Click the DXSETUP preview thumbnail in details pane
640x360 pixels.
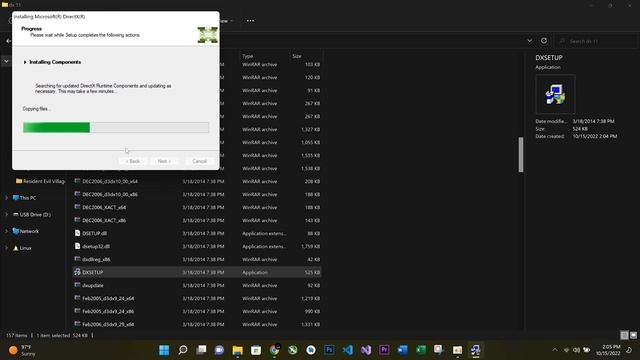[555, 94]
